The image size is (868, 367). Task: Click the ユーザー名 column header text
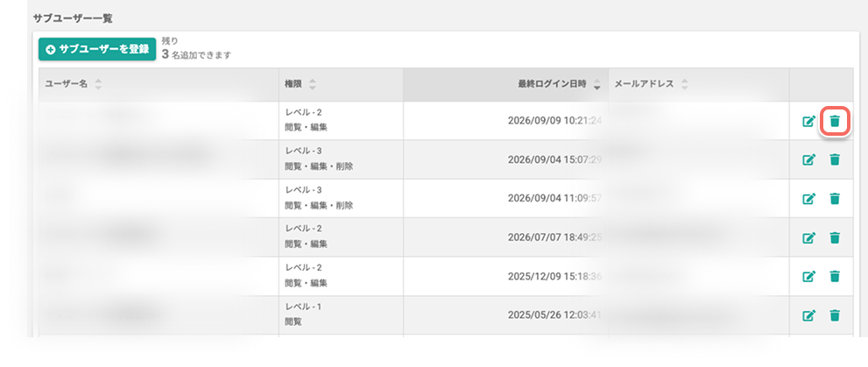point(67,85)
